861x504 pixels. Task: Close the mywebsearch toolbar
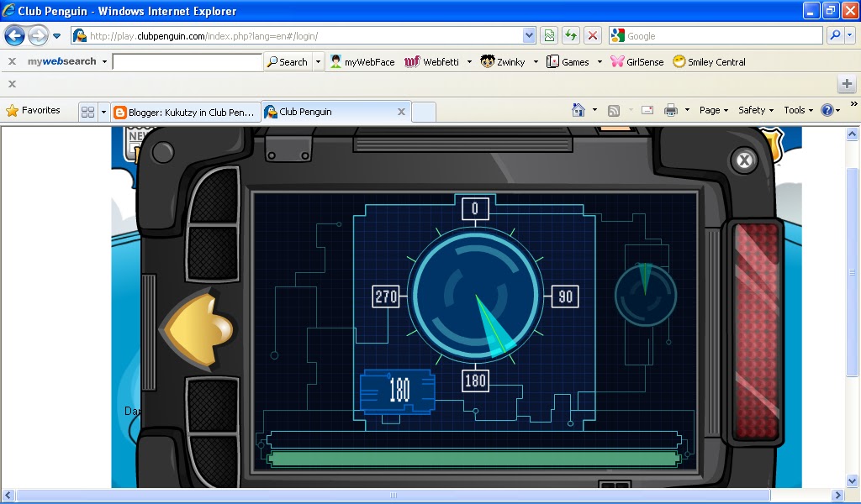[12, 61]
